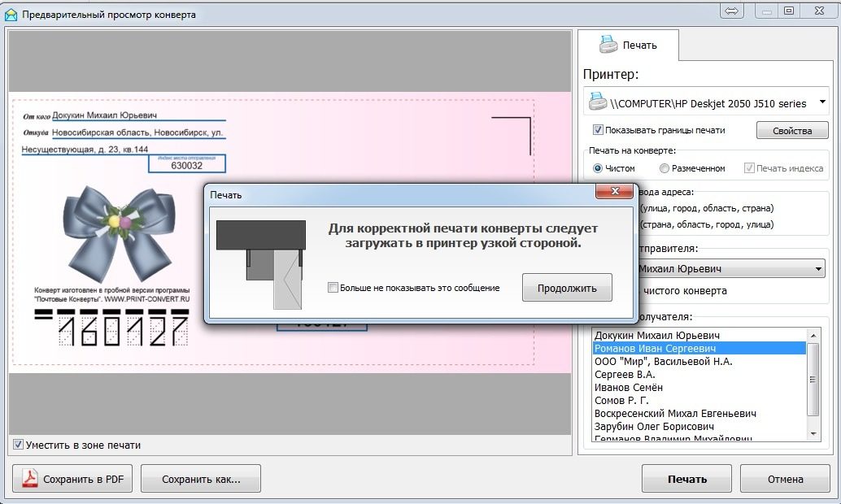The width and height of the screenshot is (841, 504).
Task: Click the recipient list scrollbar thumb
Action: (x=813, y=379)
